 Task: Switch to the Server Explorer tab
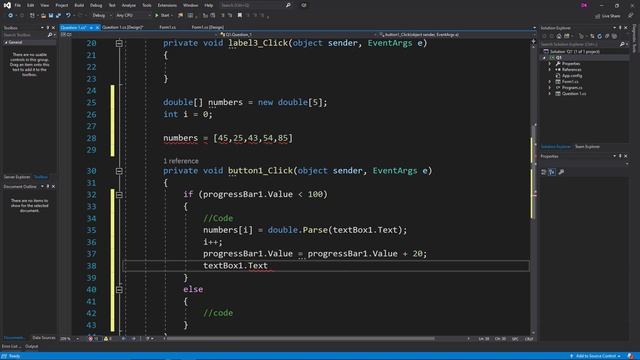coord(17,177)
